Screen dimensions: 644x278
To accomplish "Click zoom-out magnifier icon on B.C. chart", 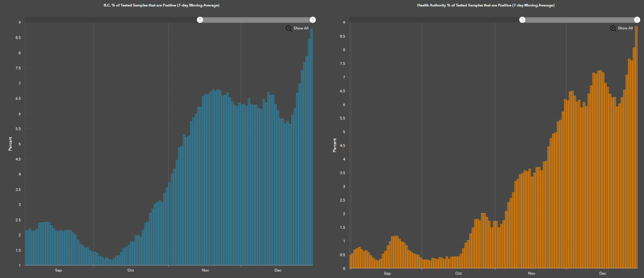I will (288, 28).
